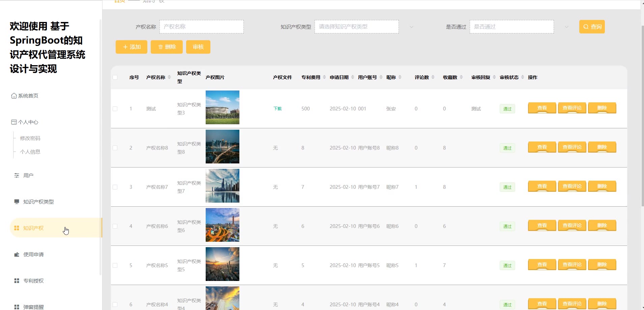This screenshot has width=644, height=310.
Task: Open 修改密码 in the sidebar
Action: pyautogui.click(x=30, y=138)
